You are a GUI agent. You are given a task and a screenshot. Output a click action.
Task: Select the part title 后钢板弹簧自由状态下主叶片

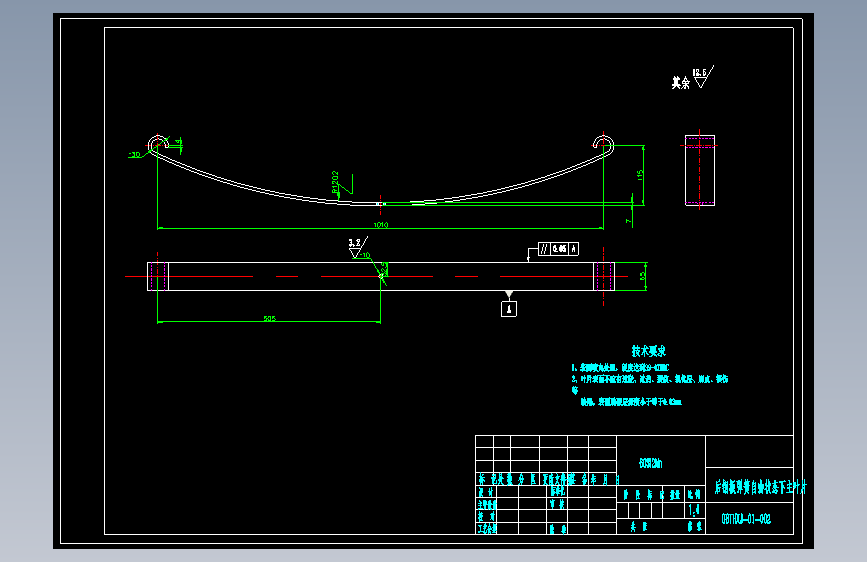pos(760,487)
